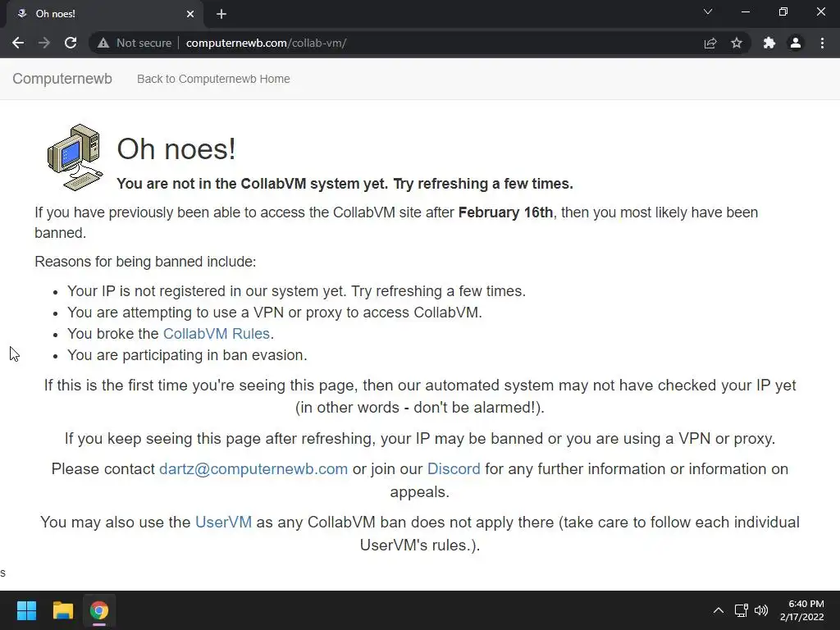840x630 pixels.
Task: Minimize the Chrome window
Action: tap(745, 11)
